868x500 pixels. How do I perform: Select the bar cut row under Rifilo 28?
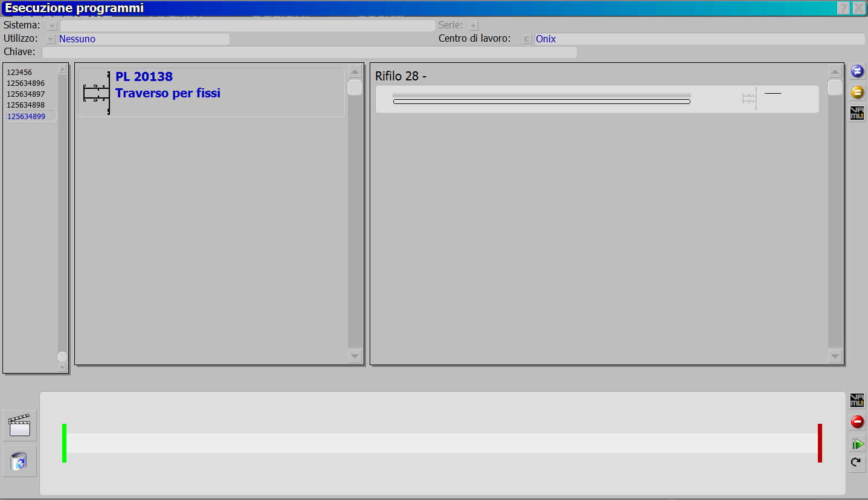click(x=597, y=99)
